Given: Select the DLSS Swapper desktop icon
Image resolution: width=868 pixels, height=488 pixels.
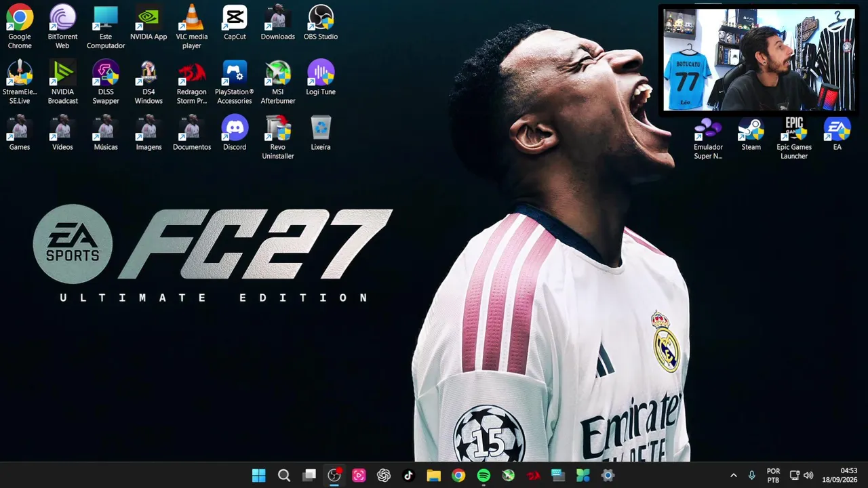Looking at the screenshot, I should (x=106, y=82).
